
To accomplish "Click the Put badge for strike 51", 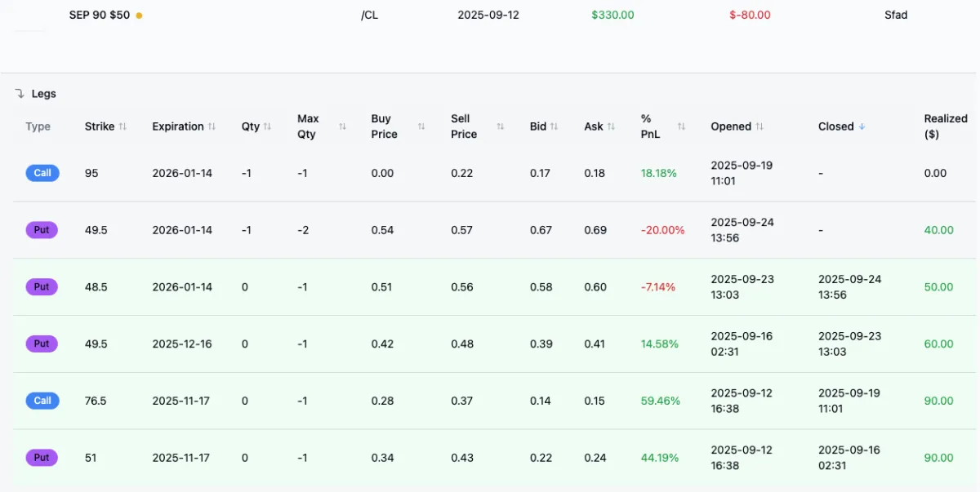I will pos(42,458).
